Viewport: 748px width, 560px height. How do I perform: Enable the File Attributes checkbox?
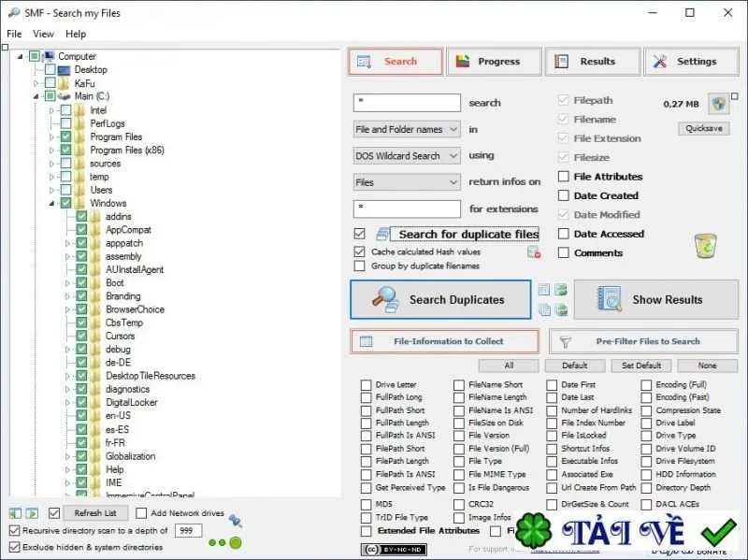[x=564, y=177]
